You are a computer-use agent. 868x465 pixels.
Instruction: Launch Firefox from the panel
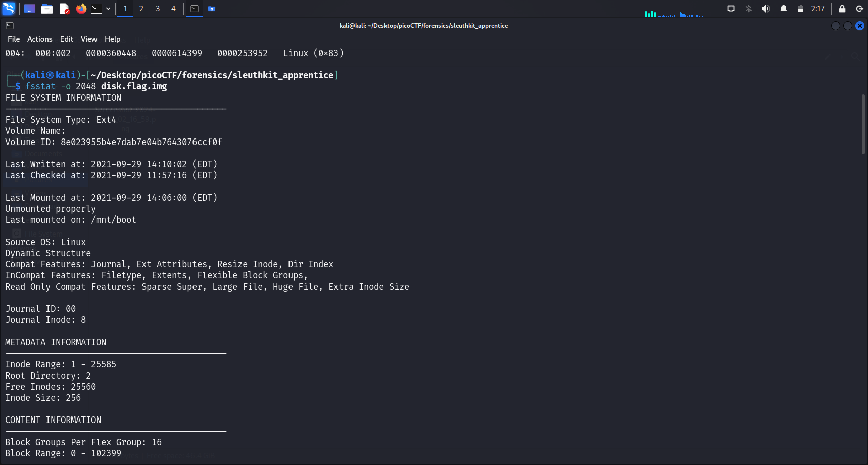point(81,9)
